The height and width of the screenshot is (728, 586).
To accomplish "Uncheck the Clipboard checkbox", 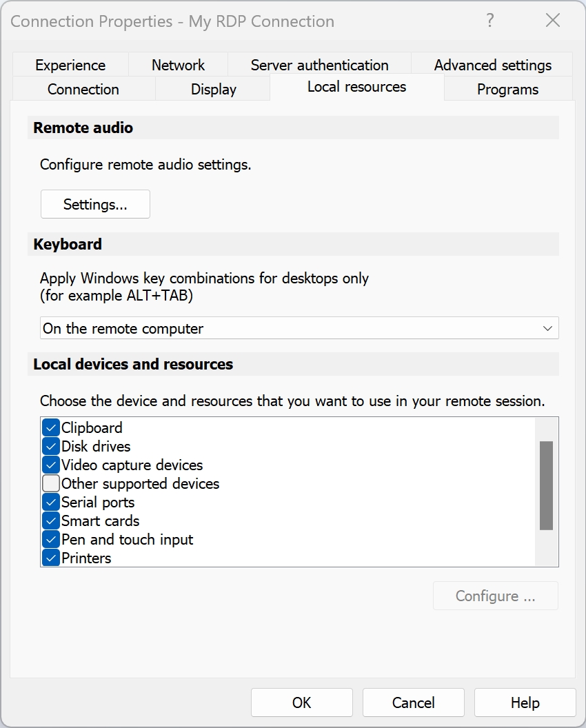I will point(51,427).
